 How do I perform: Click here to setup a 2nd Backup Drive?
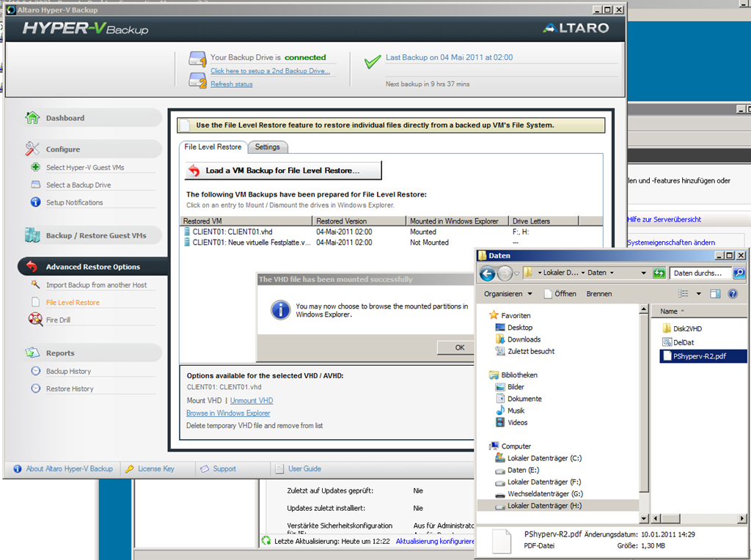click(x=270, y=71)
